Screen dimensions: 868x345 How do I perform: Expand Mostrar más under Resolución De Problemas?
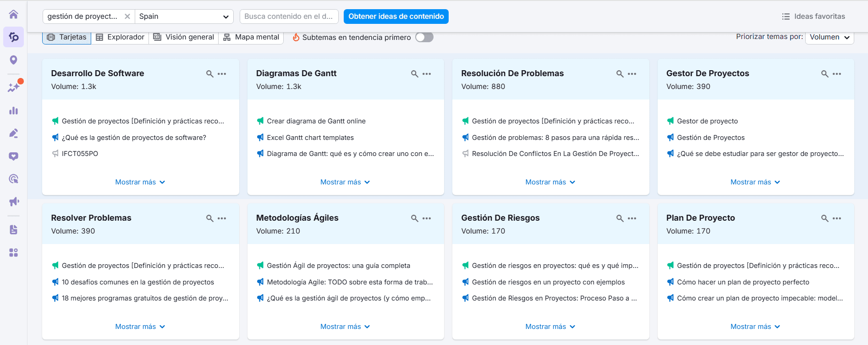coord(550,182)
